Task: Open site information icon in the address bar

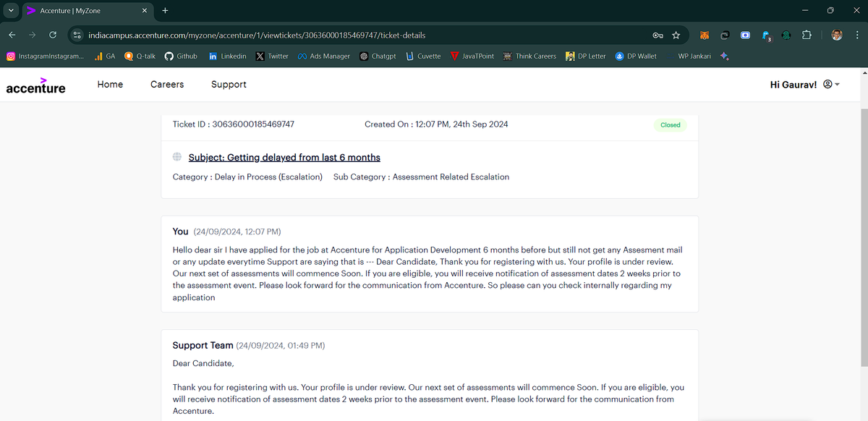Action: point(78,35)
